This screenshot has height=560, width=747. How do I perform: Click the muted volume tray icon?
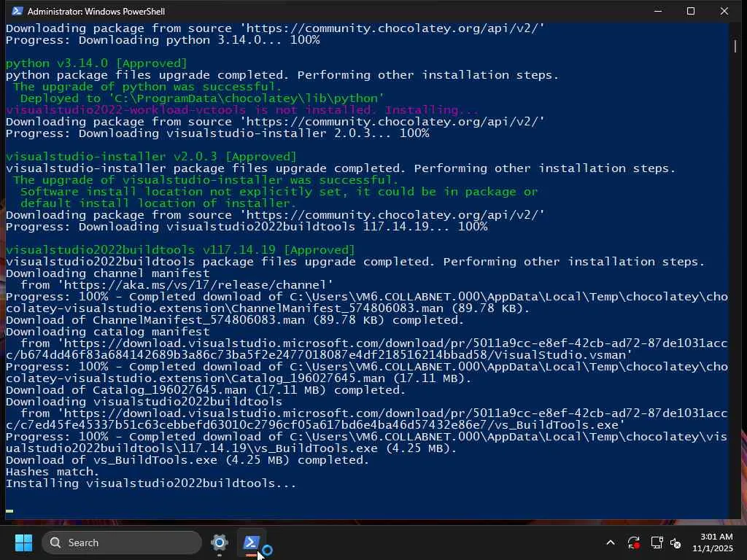676,542
